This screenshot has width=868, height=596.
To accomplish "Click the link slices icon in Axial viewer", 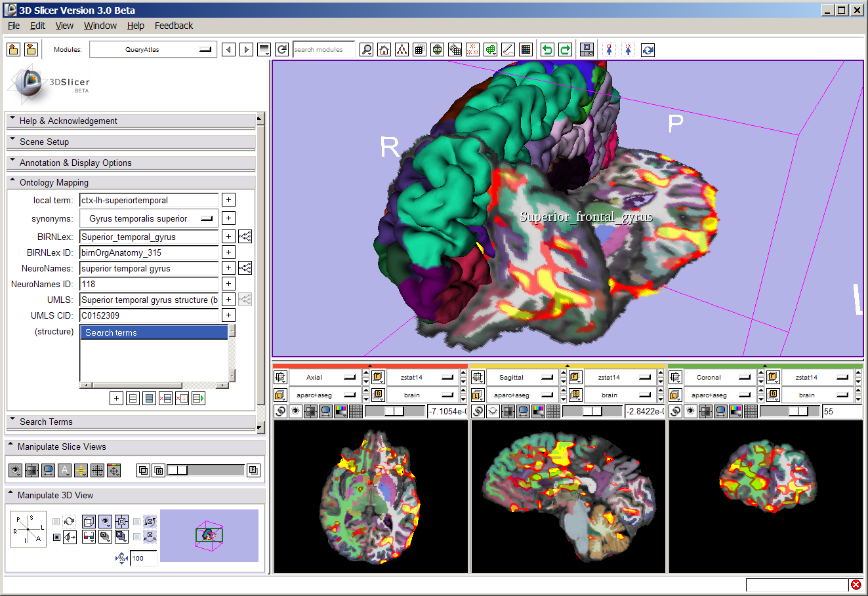I will coord(281,412).
